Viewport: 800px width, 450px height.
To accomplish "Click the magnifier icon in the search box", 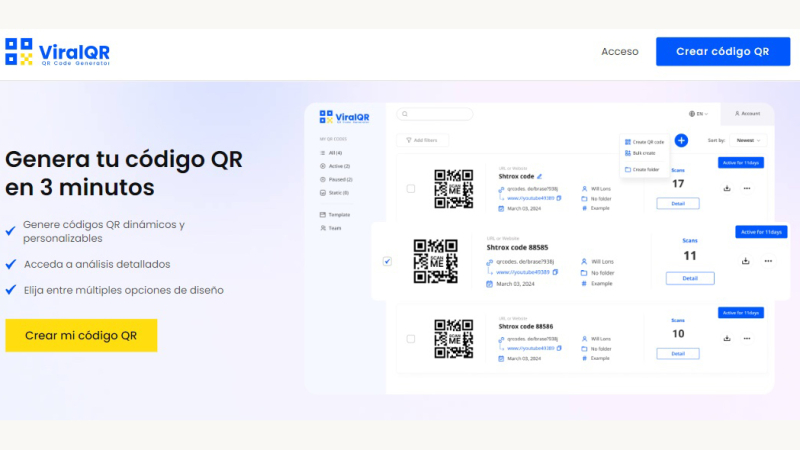I will (405, 114).
